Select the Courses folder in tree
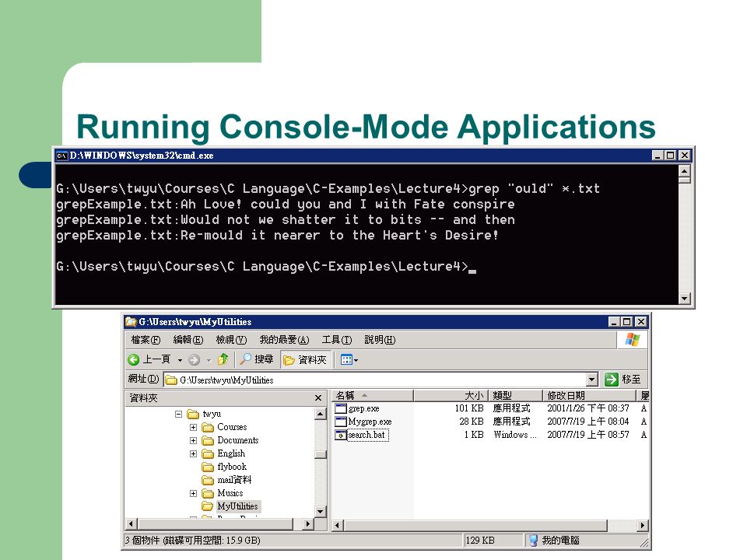This screenshot has height=560, width=747. click(224, 427)
